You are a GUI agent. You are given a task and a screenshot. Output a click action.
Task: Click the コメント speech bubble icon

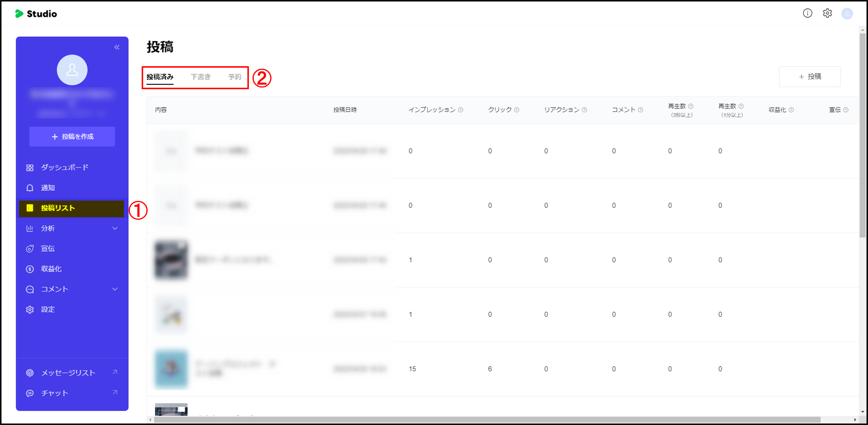(30, 289)
